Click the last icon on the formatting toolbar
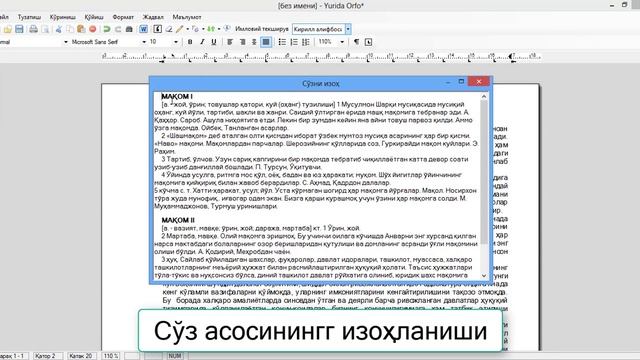This screenshot has height=360, width=640. point(369,42)
